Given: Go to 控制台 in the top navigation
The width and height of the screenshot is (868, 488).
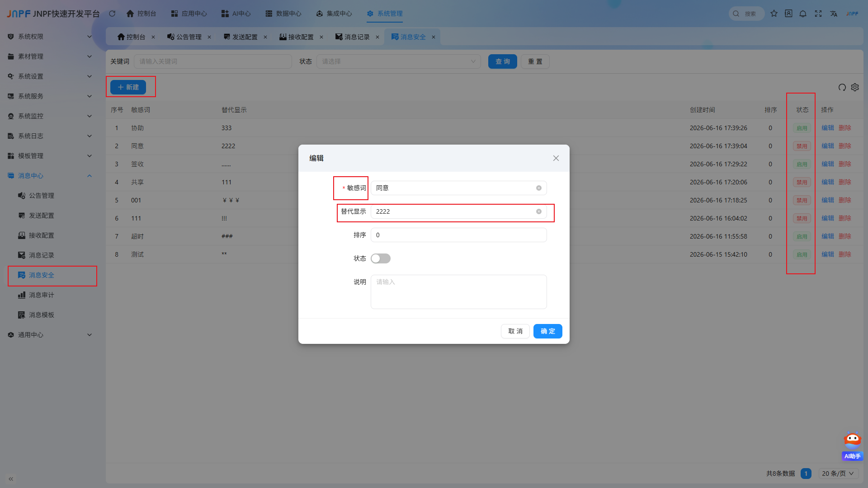Looking at the screenshot, I should pos(141,14).
